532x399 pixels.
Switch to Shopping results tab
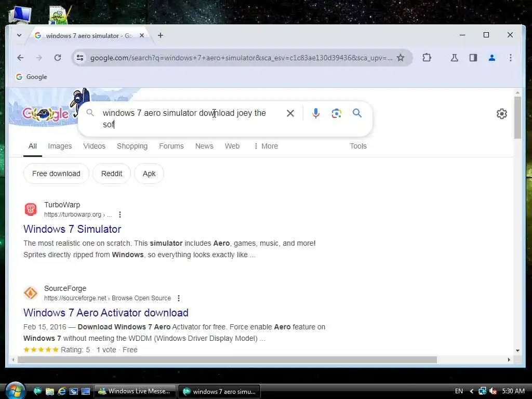132,146
